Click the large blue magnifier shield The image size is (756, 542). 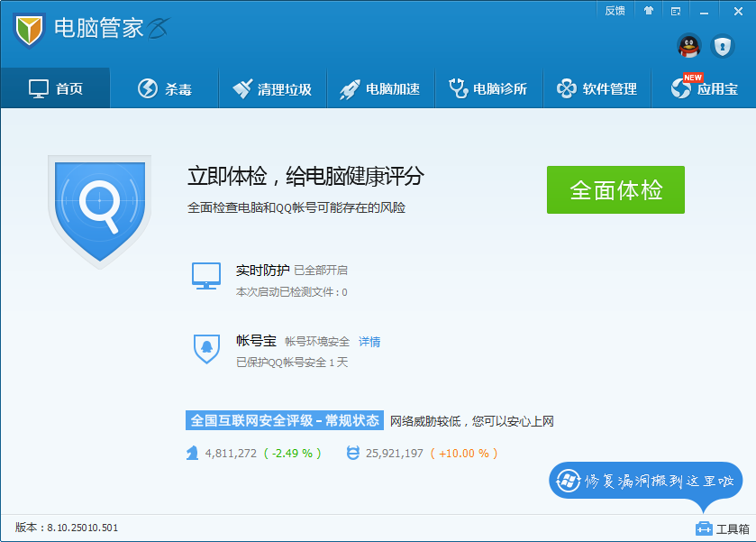click(x=100, y=211)
